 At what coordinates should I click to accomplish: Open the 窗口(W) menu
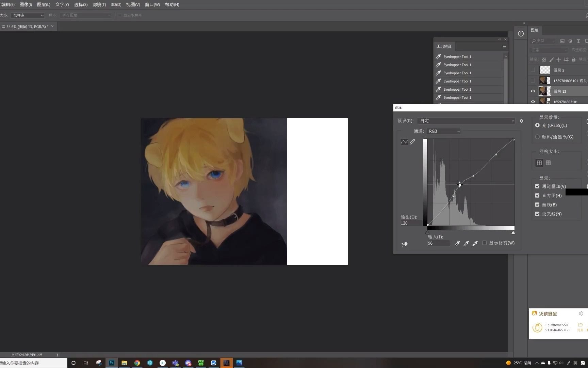point(152,4)
